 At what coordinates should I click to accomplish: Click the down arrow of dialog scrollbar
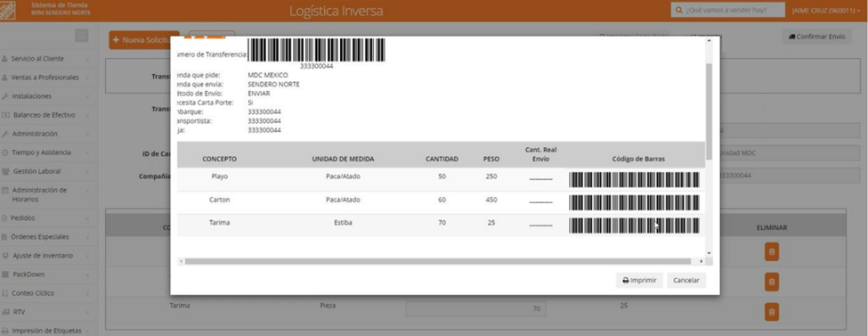[710, 253]
